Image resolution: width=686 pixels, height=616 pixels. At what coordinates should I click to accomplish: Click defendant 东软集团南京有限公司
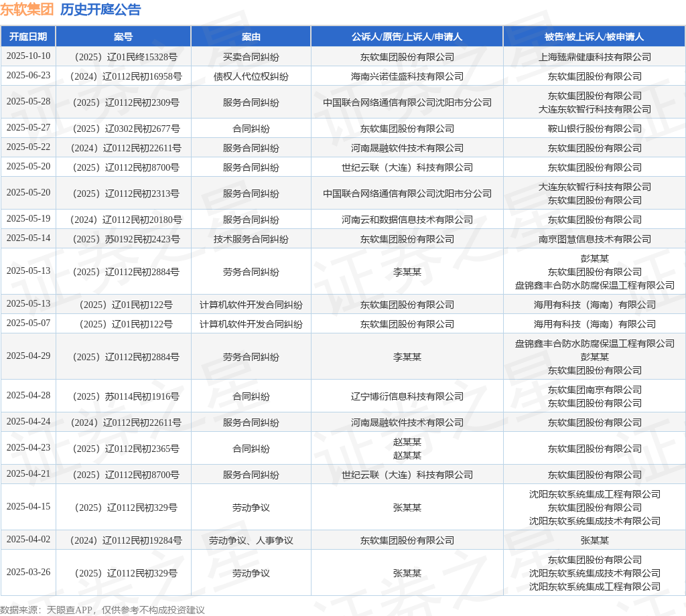(595, 390)
